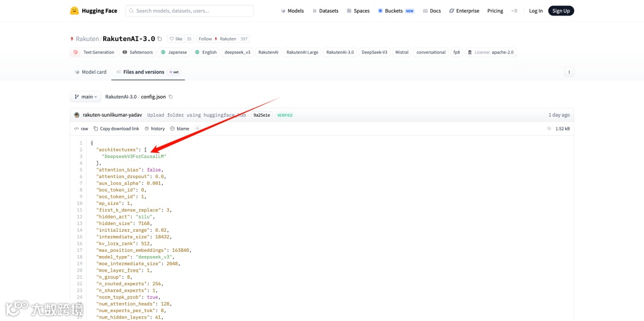Click the "model_type" key

pos(113,257)
